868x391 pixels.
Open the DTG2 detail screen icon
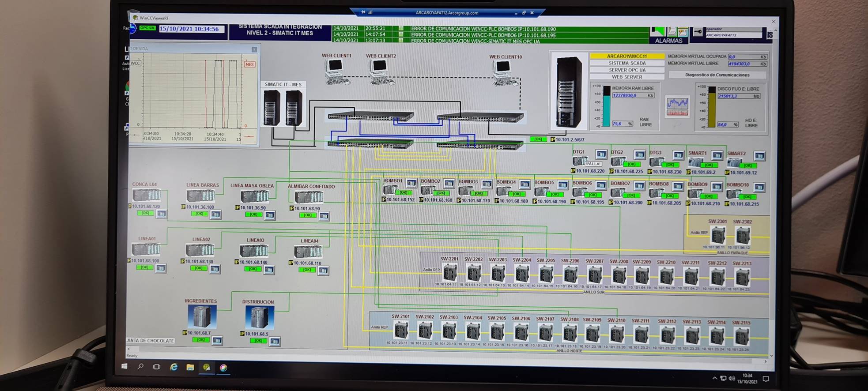click(639, 154)
